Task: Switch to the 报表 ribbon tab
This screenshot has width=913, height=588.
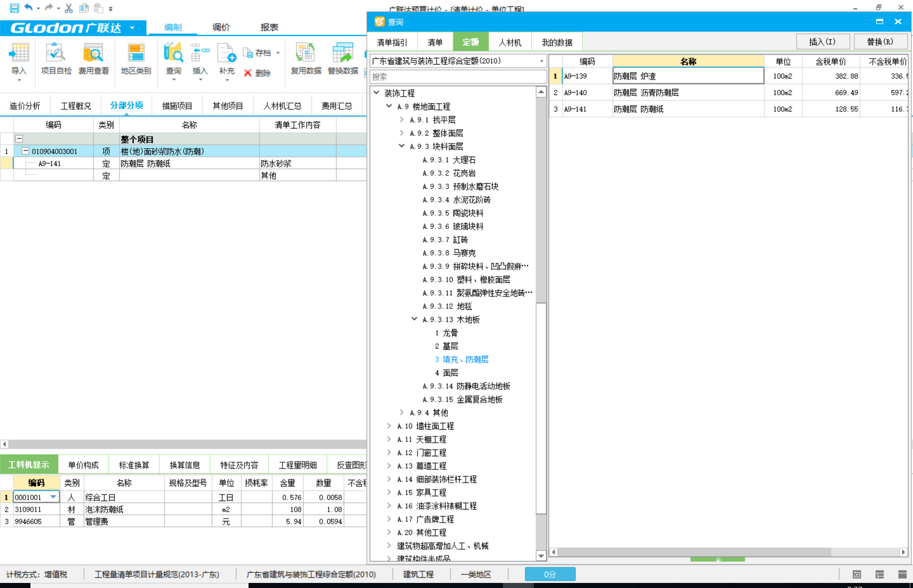Action: coord(269,27)
